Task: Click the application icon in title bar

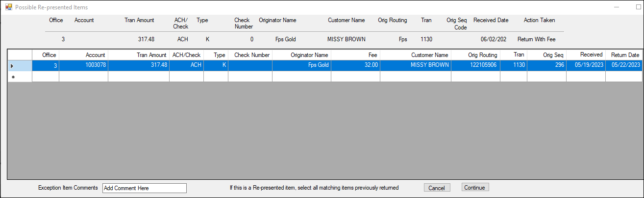Action: click(x=8, y=7)
